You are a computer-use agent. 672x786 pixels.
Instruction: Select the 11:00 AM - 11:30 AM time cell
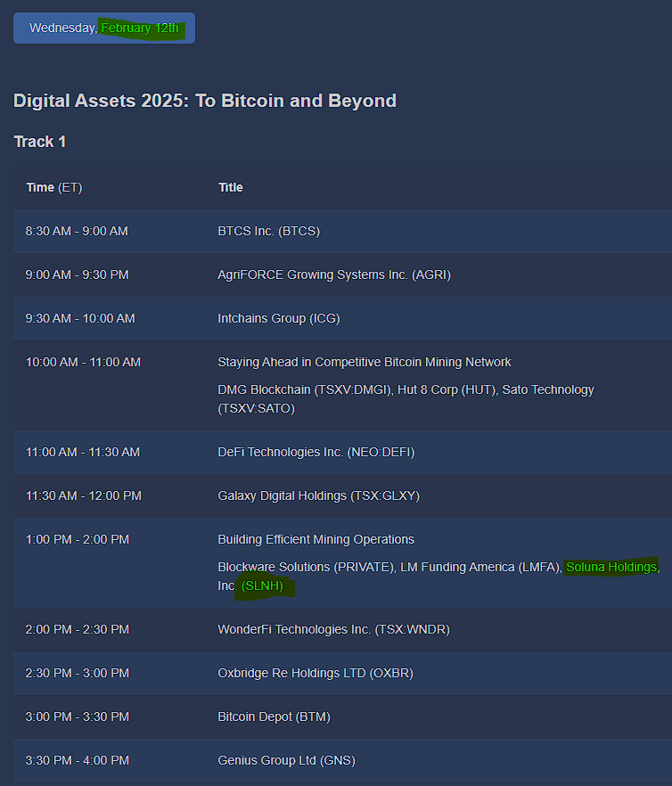[x=83, y=452]
